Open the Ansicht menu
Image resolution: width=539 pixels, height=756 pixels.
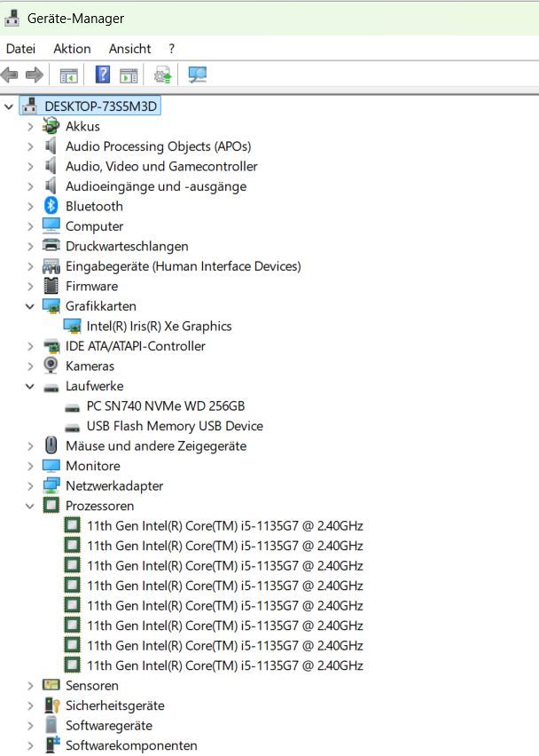129,49
